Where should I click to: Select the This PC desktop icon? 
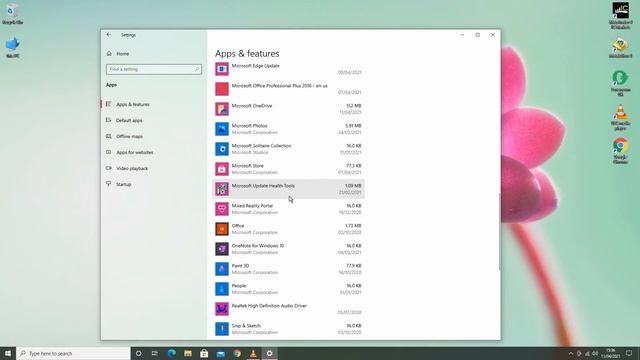click(x=12, y=47)
